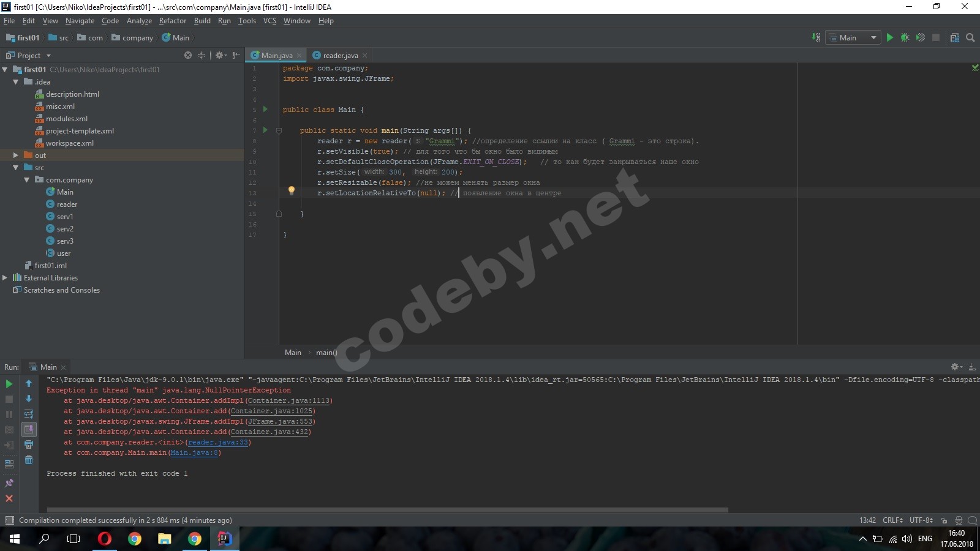Click the Search Everywhere magnifier icon
Screen dimensions: 980x551
[970, 37]
